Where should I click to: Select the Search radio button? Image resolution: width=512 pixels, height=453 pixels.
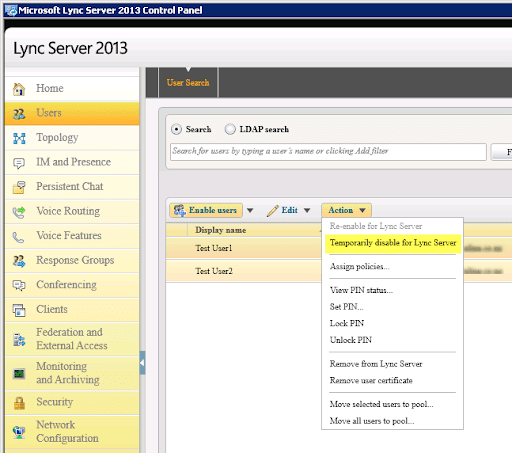coord(176,129)
